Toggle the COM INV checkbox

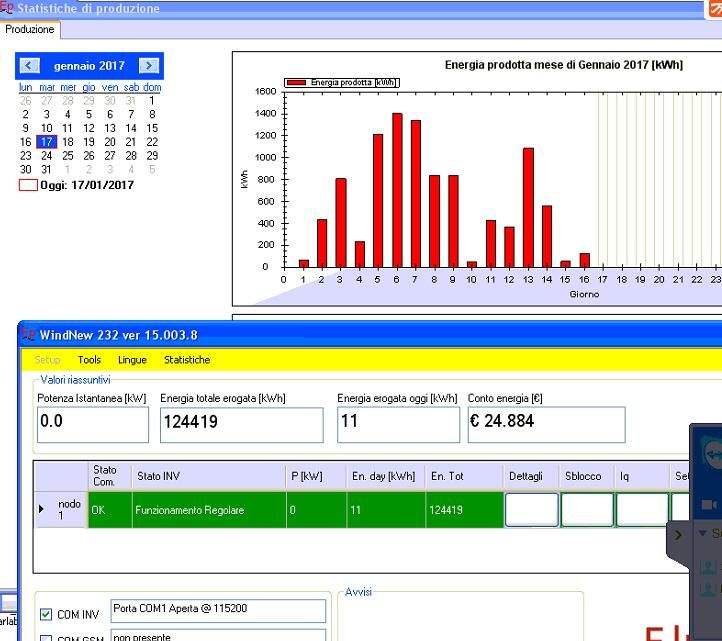click(x=46, y=614)
